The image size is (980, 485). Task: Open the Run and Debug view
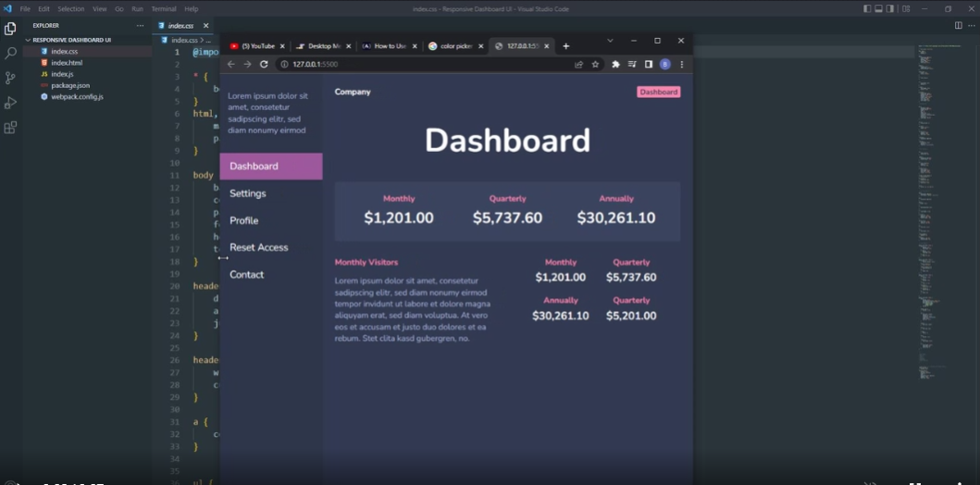[10, 103]
